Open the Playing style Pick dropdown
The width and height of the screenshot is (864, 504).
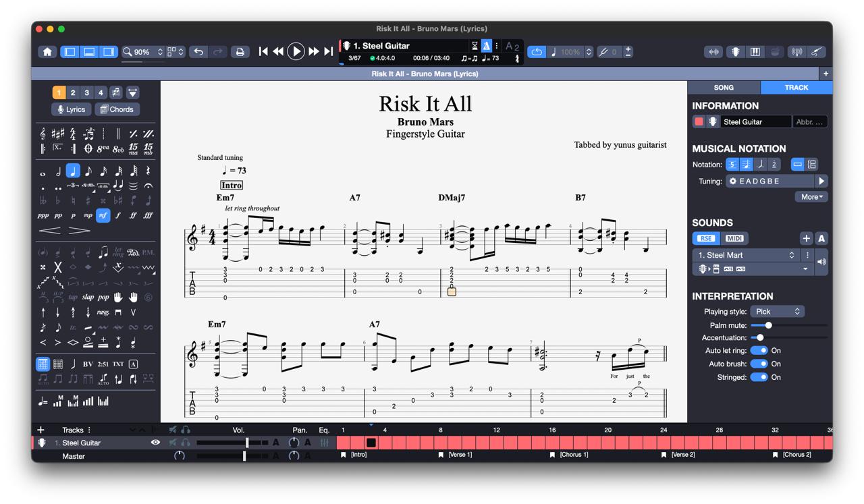pyautogui.click(x=777, y=312)
